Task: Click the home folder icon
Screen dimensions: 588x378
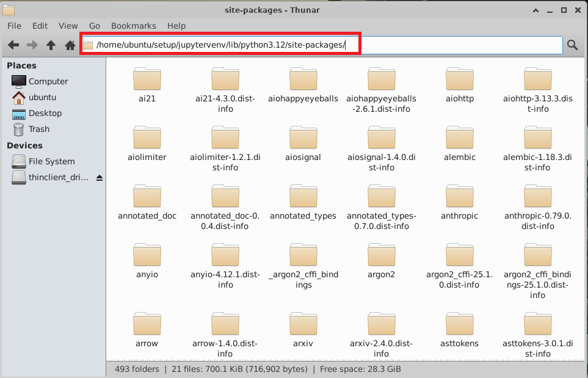Action: pyautogui.click(x=70, y=45)
